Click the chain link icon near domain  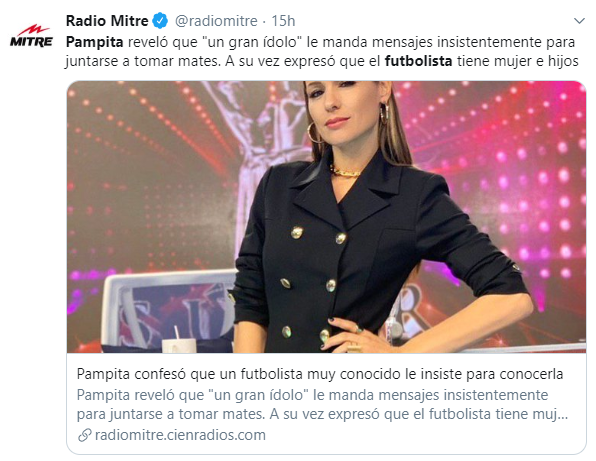tap(84, 435)
